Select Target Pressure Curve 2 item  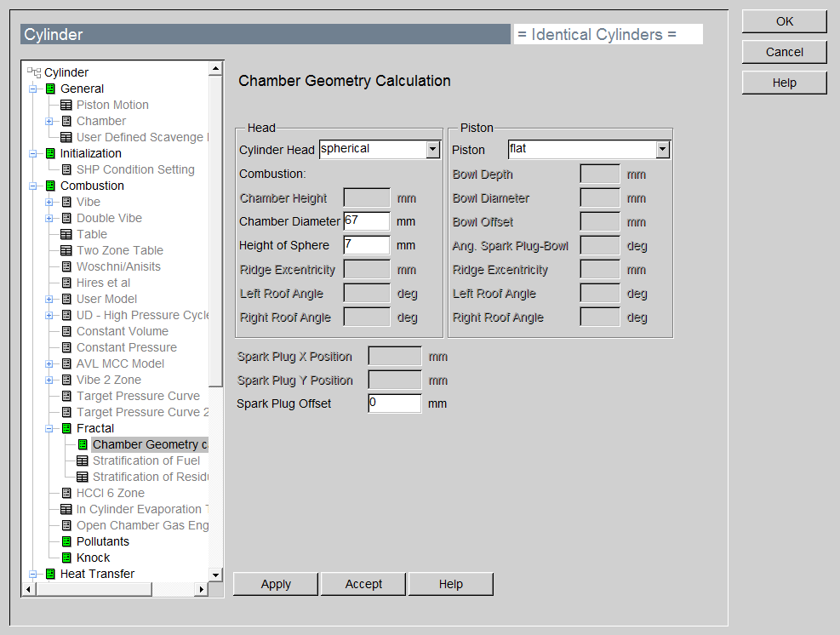(x=142, y=412)
